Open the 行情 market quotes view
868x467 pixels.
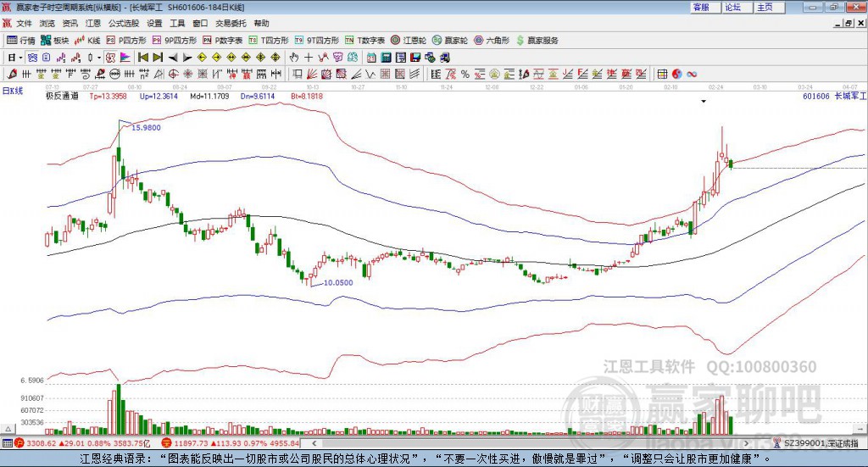tap(21, 41)
